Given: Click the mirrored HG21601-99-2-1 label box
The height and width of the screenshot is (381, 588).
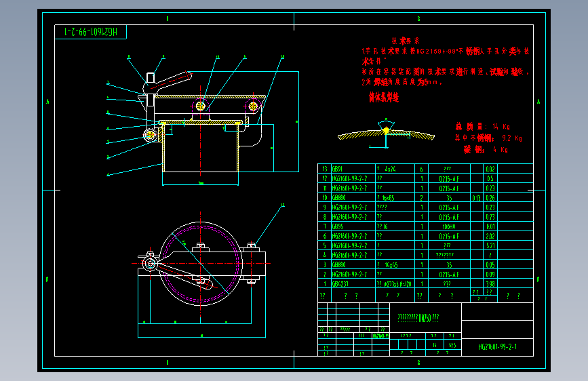Looking at the screenshot, I should click(90, 31).
